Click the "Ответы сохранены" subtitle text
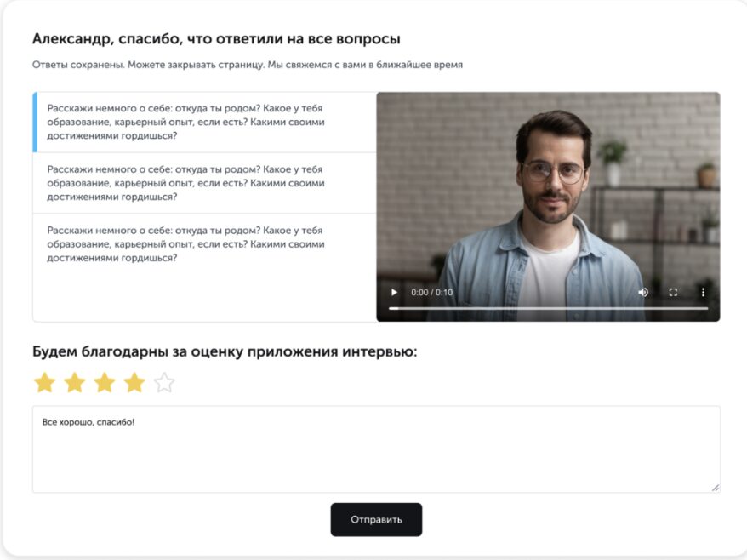747x560 pixels. [x=248, y=65]
